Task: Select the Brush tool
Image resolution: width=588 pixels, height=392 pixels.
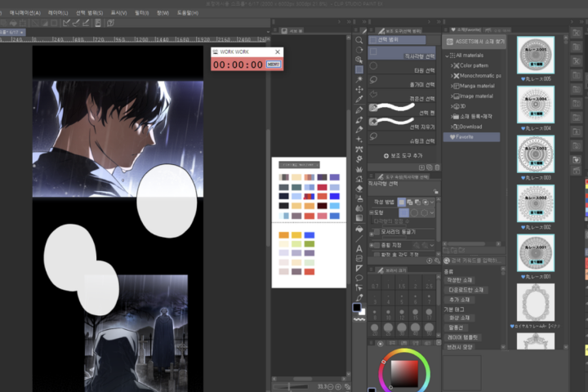Action: [x=359, y=129]
